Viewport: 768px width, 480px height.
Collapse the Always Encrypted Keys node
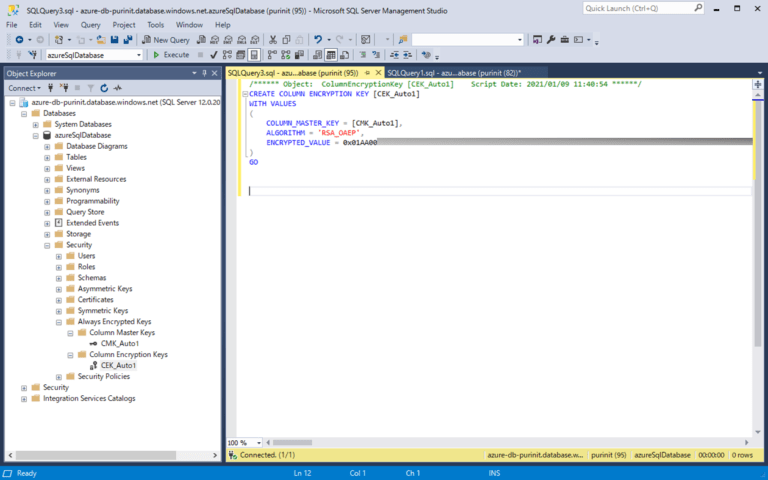click(x=59, y=322)
